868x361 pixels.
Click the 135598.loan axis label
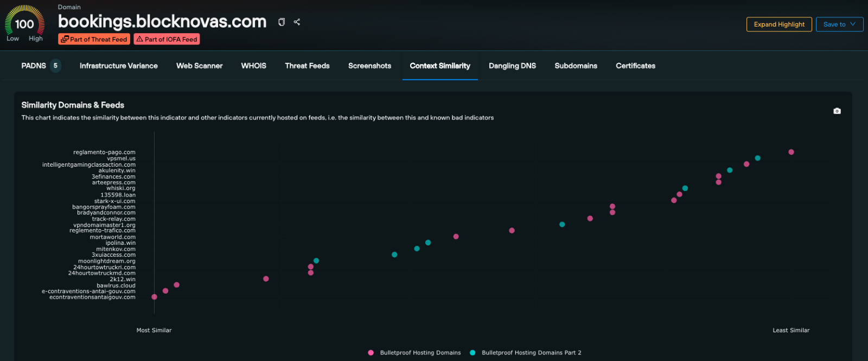[118, 195]
